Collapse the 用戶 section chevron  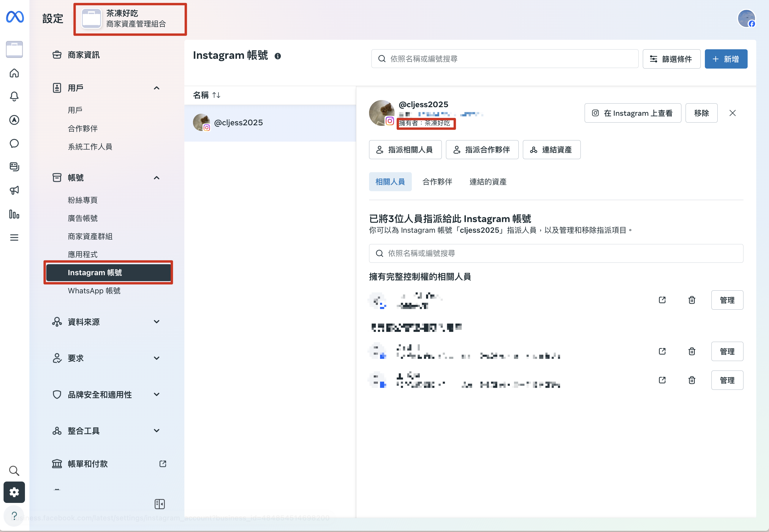tap(157, 88)
